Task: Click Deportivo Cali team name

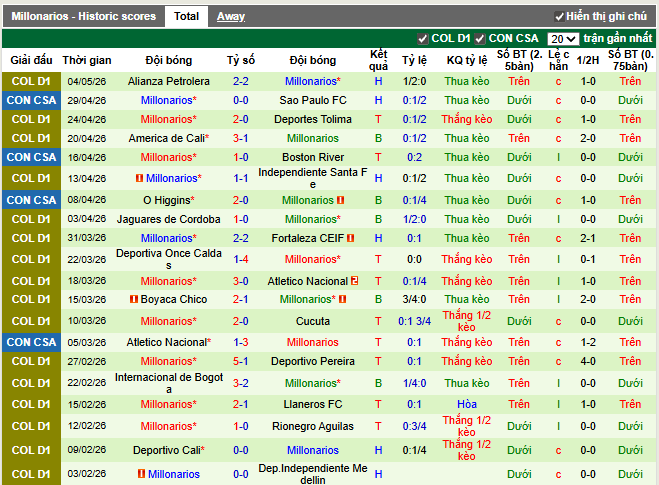Action: pyautogui.click(x=167, y=450)
